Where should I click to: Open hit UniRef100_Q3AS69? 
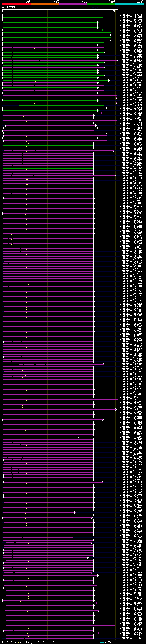coord(131,543)
